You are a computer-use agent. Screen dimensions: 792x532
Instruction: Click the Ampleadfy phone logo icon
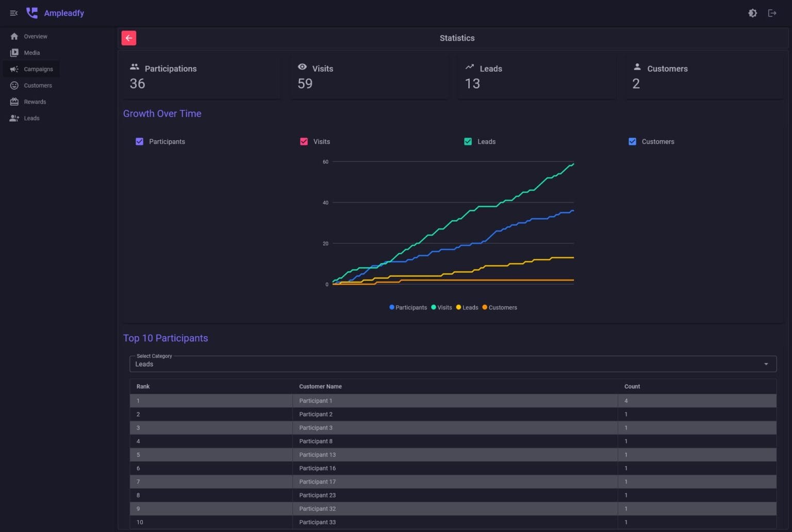pyautogui.click(x=32, y=13)
